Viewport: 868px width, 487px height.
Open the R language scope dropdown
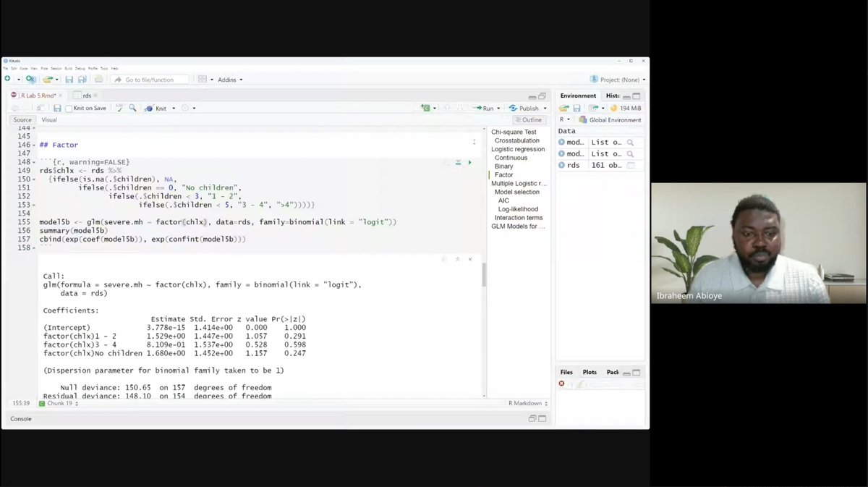[x=565, y=119]
